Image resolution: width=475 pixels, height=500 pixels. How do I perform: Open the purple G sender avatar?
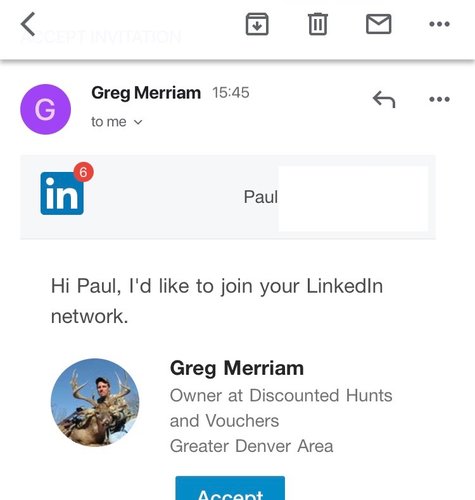pyautogui.click(x=45, y=109)
